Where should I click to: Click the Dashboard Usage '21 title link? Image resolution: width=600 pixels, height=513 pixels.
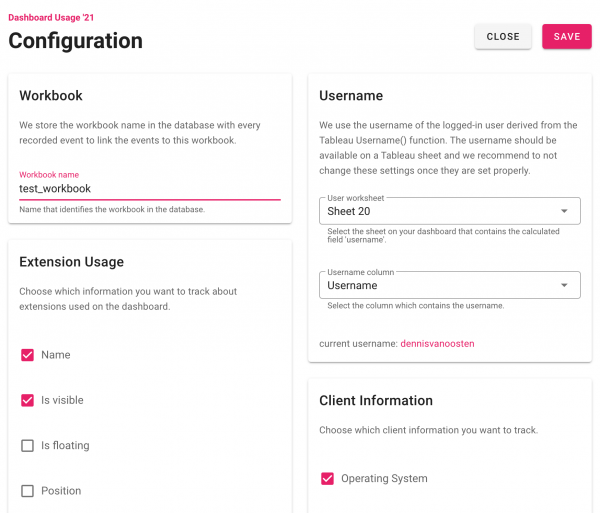coord(51,18)
